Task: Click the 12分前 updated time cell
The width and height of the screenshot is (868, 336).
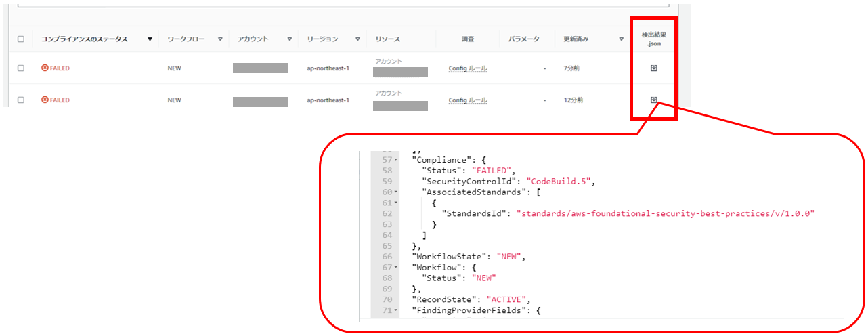Action: [574, 100]
